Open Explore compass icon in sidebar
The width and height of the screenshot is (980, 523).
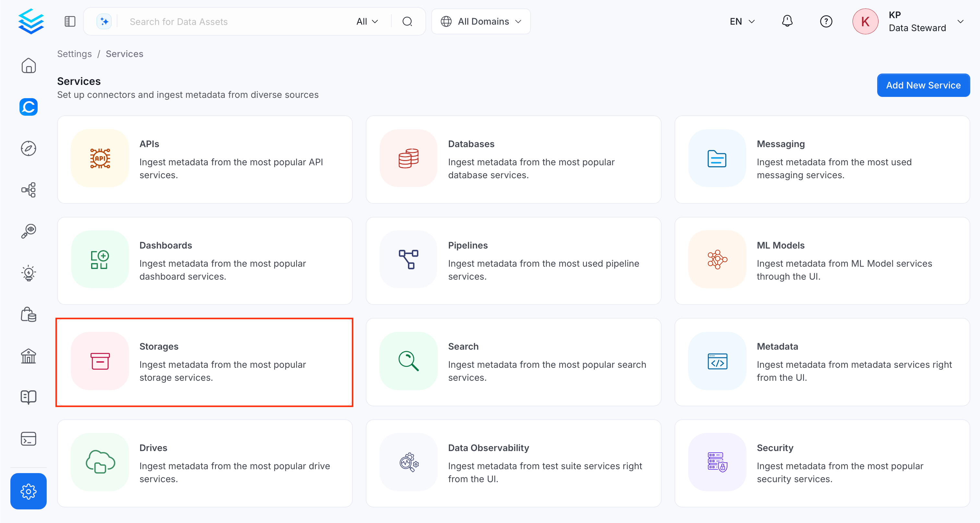[29, 148]
